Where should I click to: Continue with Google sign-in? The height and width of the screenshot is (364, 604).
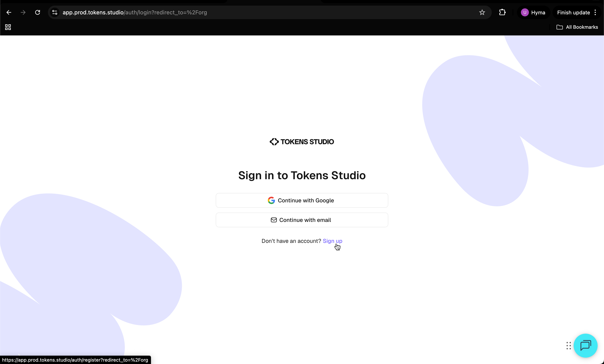click(x=302, y=200)
